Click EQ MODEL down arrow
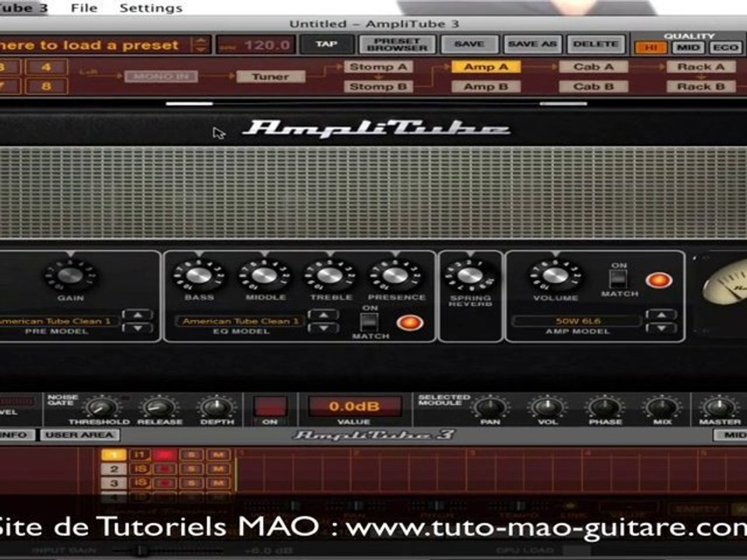This screenshot has height=560, width=747. click(324, 327)
